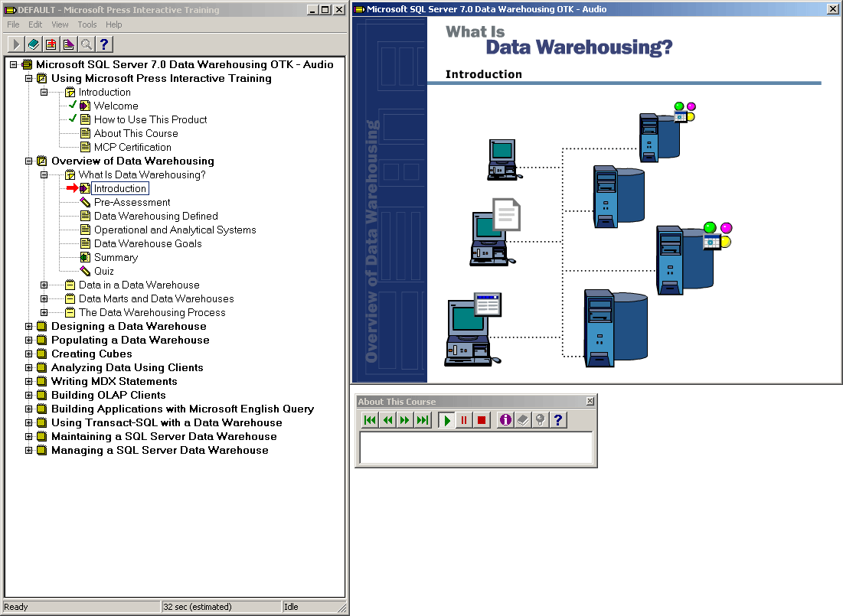Screen dimensions: 843x616
Task: Stop playback with the red square button
Action: [482, 420]
